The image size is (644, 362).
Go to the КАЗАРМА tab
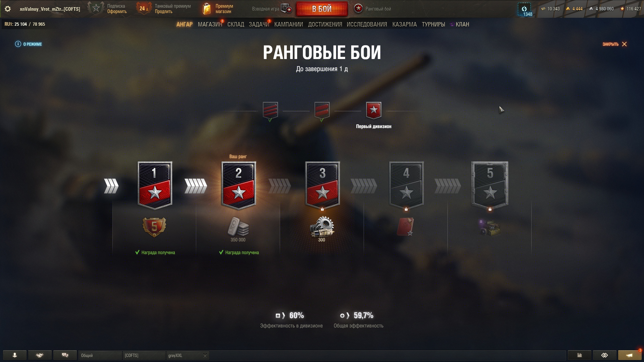point(405,24)
